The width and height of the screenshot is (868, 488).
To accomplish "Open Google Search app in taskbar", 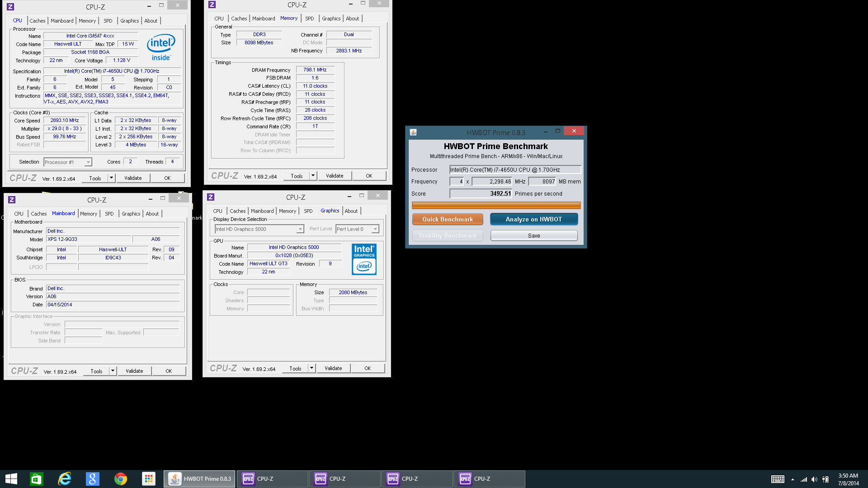I will [93, 479].
